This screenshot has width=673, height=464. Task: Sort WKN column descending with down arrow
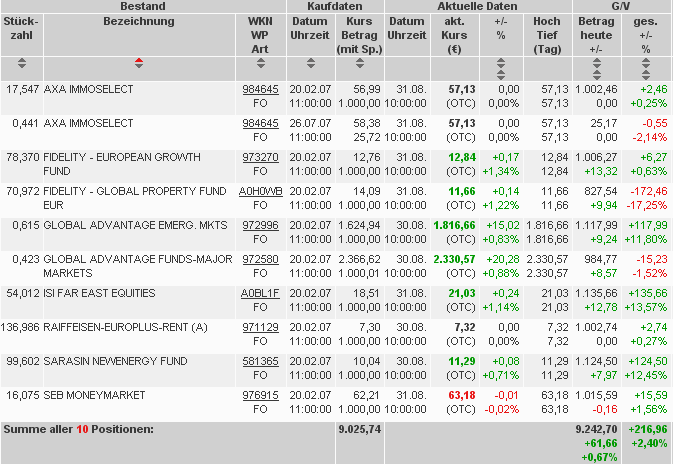point(261,66)
